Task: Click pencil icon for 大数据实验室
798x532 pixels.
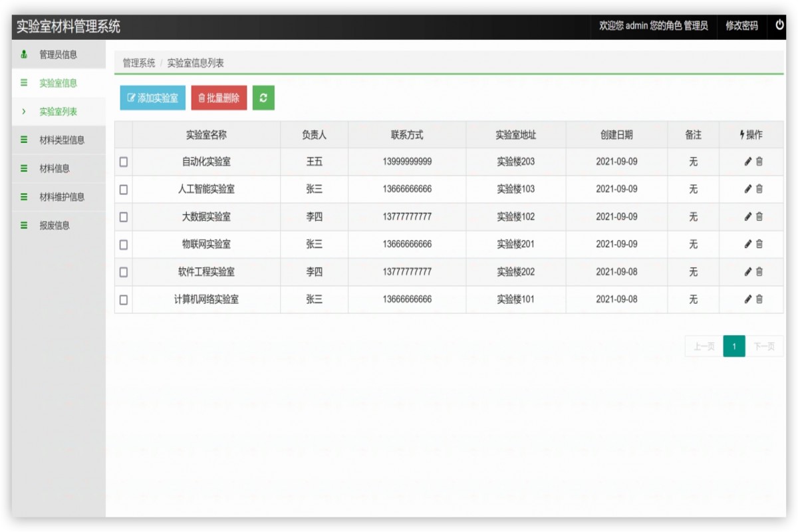Action: point(747,217)
